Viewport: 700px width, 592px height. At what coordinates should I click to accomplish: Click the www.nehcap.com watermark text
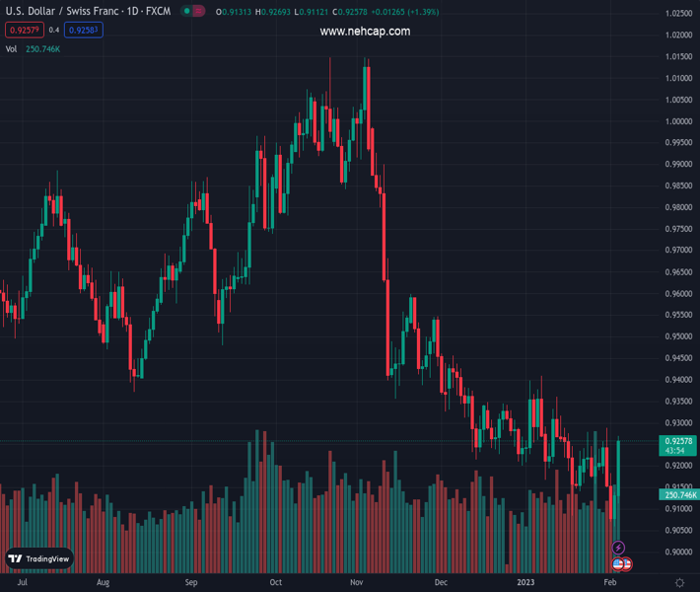tap(365, 32)
